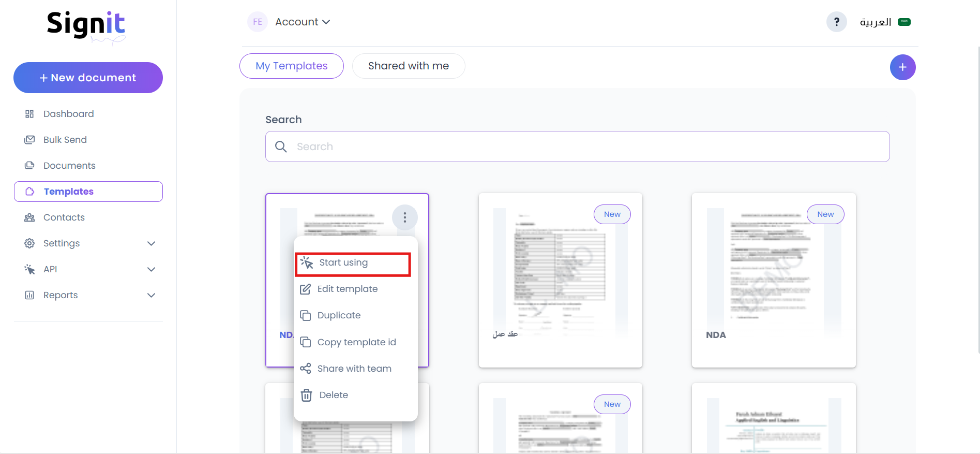
Task: Click the NDA label on right card
Action: 716,335
